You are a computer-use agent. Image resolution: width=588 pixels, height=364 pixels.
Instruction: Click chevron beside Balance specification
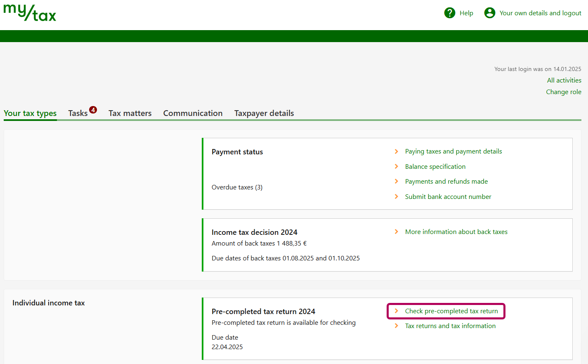397,167
